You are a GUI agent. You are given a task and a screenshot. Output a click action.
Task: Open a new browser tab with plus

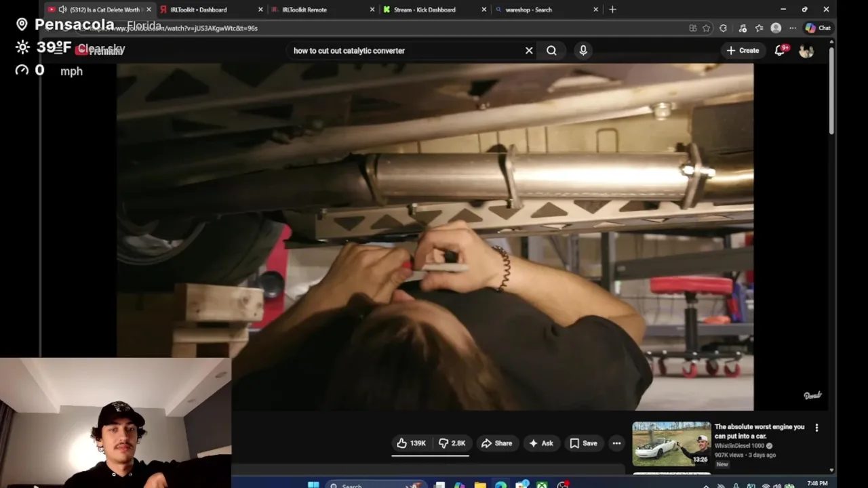point(612,9)
